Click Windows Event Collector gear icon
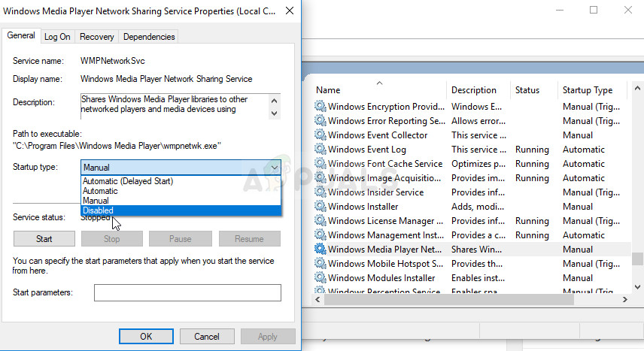This screenshot has width=644, height=351. pos(320,135)
